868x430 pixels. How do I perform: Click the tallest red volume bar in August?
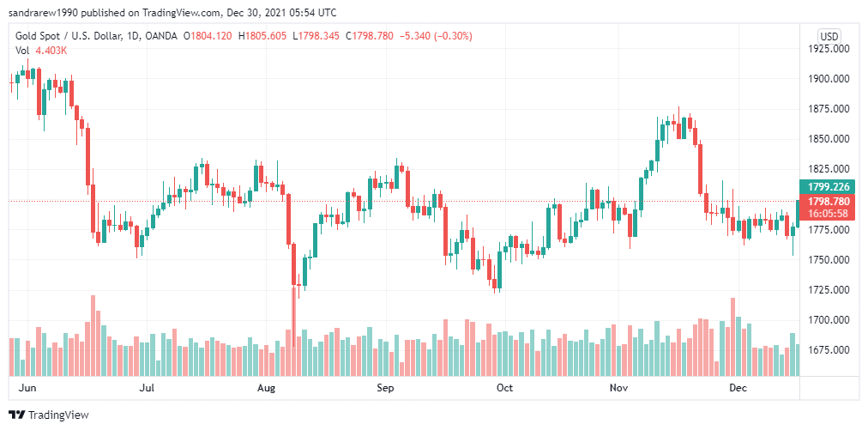click(293, 330)
